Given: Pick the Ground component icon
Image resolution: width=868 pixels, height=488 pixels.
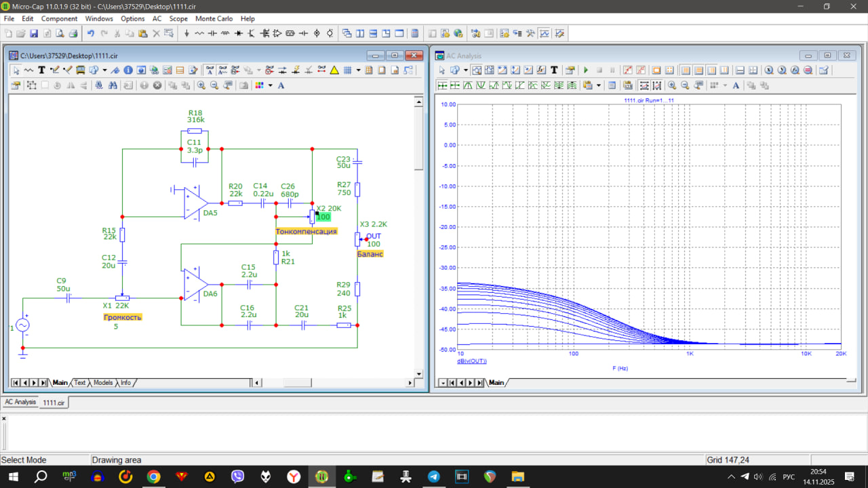Looking at the screenshot, I should (x=186, y=33).
